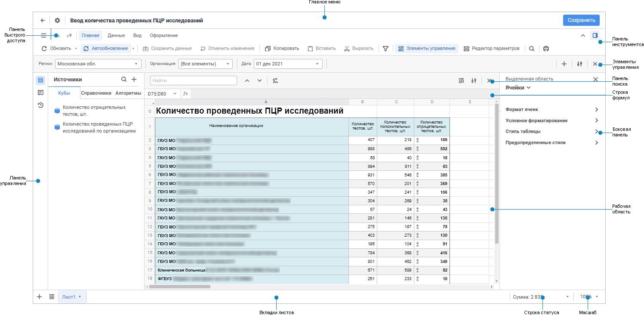Expand the Предопределенные стили section

pyautogui.click(x=552, y=142)
